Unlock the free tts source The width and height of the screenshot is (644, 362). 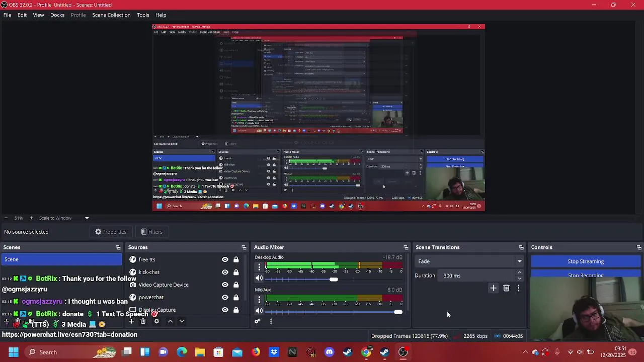click(236, 259)
